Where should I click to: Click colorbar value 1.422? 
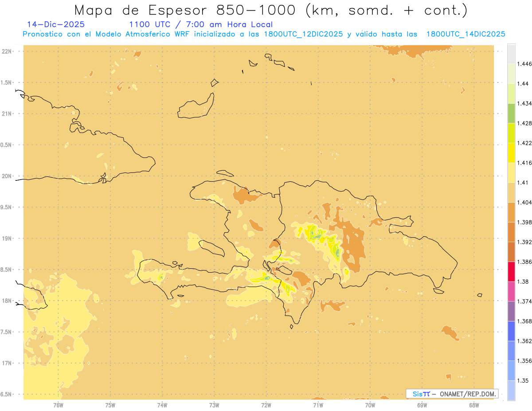click(524, 143)
